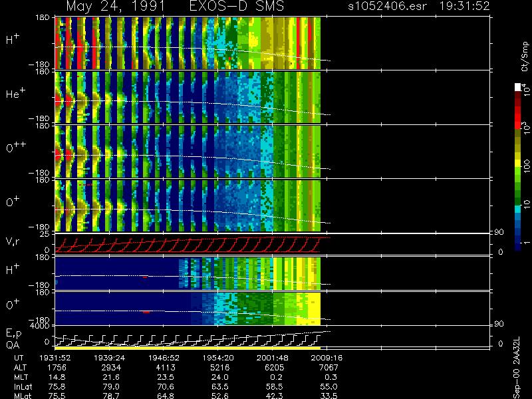Click the altitude value '7067'
The height and width of the screenshot is (399, 532).
coord(329,368)
